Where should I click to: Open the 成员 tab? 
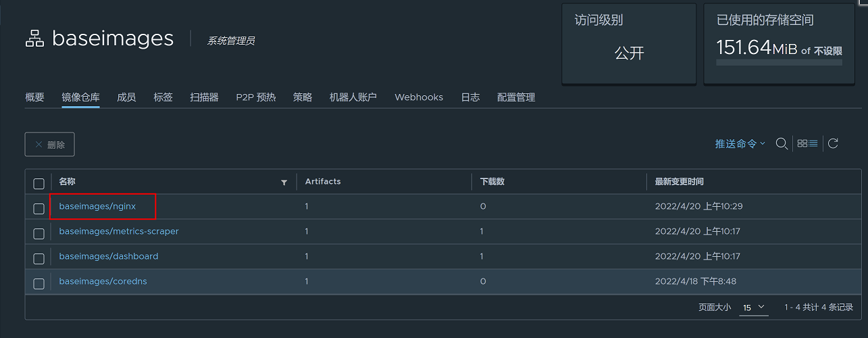pos(126,97)
